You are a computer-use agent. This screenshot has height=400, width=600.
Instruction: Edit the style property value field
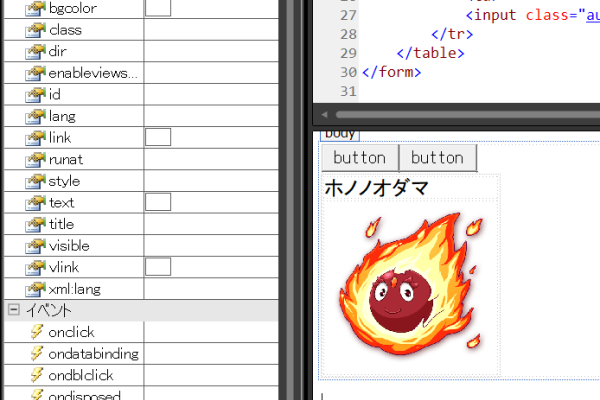pyautogui.click(x=211, y=181)
